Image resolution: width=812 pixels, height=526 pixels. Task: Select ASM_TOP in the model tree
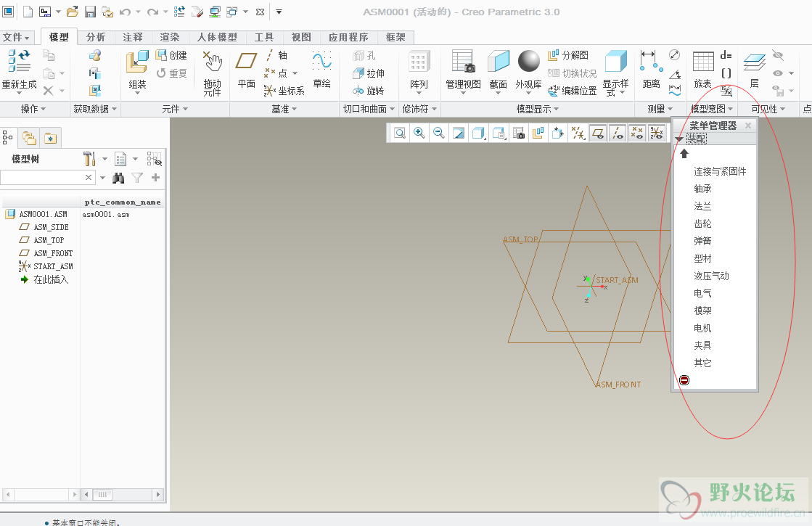(49, 240)
